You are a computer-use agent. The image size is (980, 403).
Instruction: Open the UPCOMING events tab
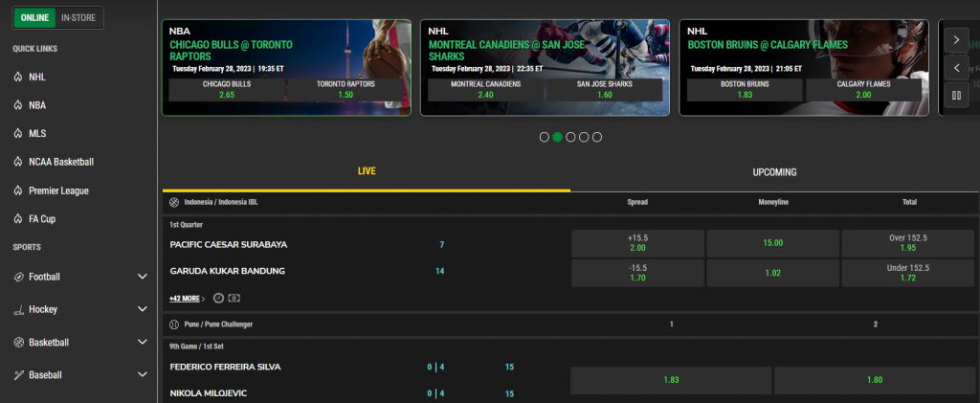tap(774, 172)
